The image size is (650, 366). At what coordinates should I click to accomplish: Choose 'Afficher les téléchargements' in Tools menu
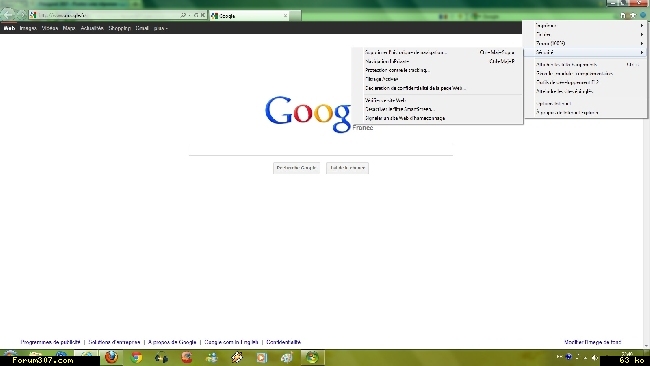[x=585, y=65]
